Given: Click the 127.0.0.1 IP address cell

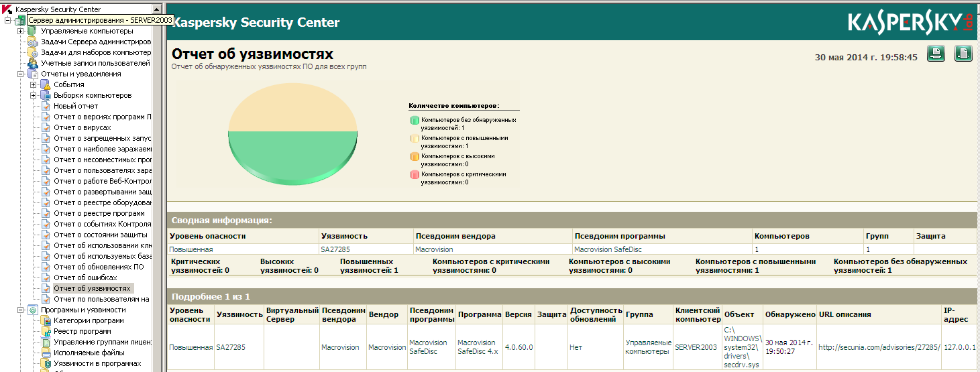Looking at the screenshot, I should (960, 347).
